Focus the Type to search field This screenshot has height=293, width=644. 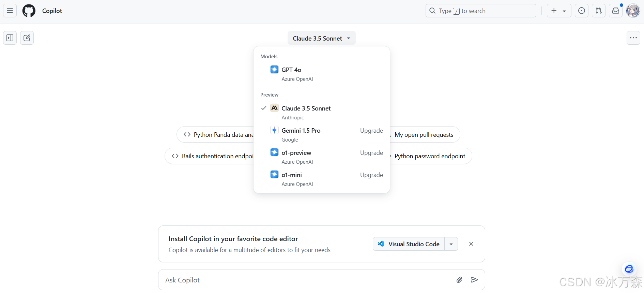481,11
